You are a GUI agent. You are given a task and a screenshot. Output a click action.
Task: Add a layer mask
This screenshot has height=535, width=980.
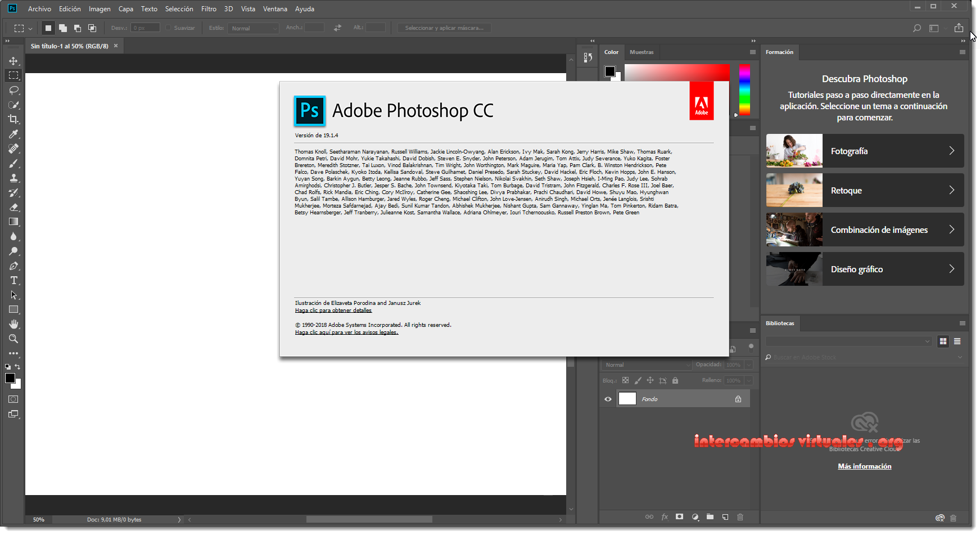(x=679, y=517)
